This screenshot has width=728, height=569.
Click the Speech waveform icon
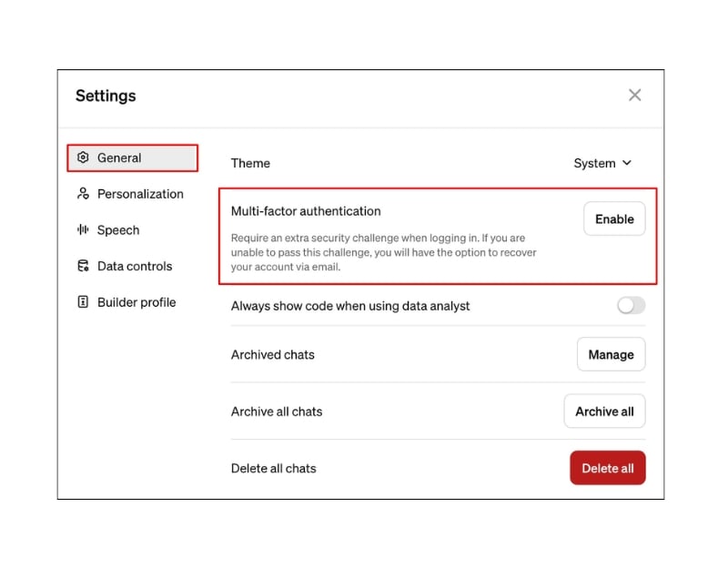point(83,229)
